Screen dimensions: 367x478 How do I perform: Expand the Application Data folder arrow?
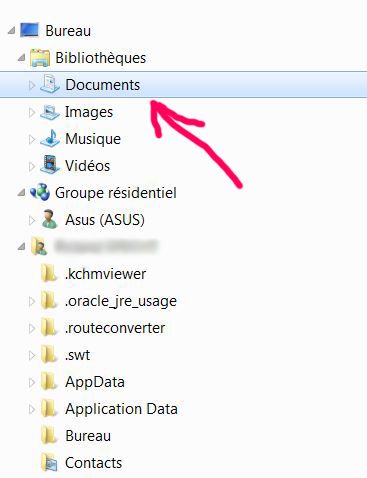[x=32, y=409]
